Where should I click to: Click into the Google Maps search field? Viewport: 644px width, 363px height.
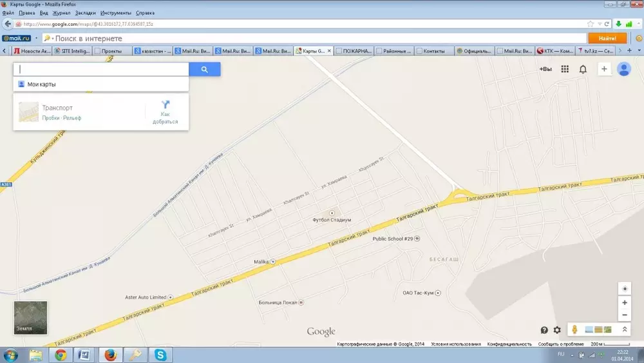click(x=103, y=70)
